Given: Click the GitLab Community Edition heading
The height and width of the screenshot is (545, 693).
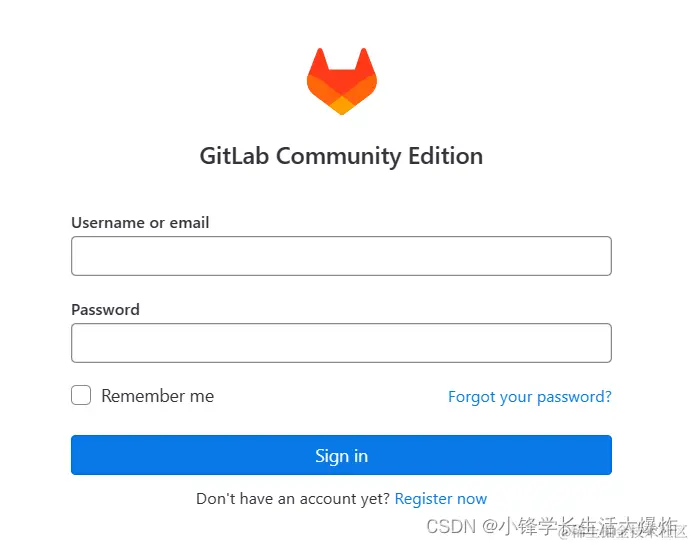Looking at the screenshot, I should point(341,156).
